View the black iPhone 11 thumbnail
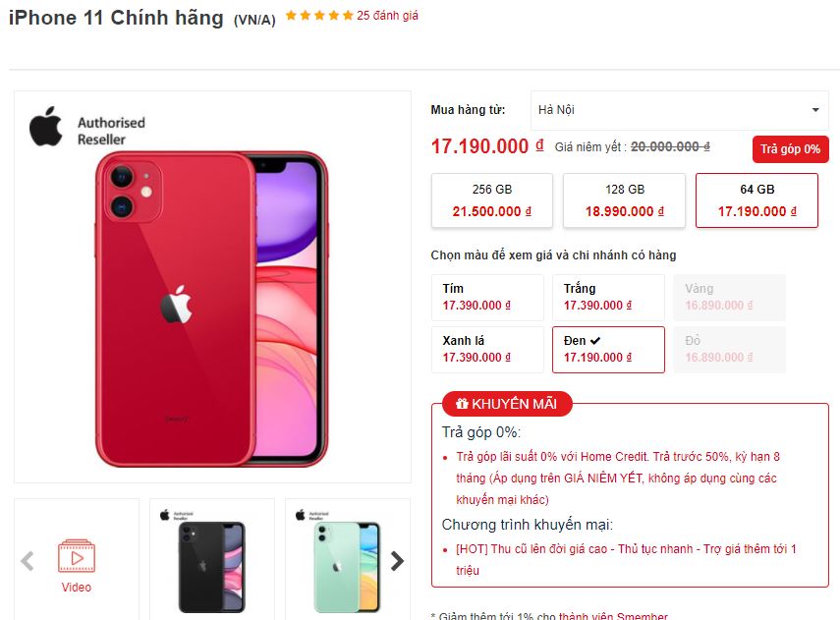The height and width of the screenshot is (620, 840). point(212,559)
